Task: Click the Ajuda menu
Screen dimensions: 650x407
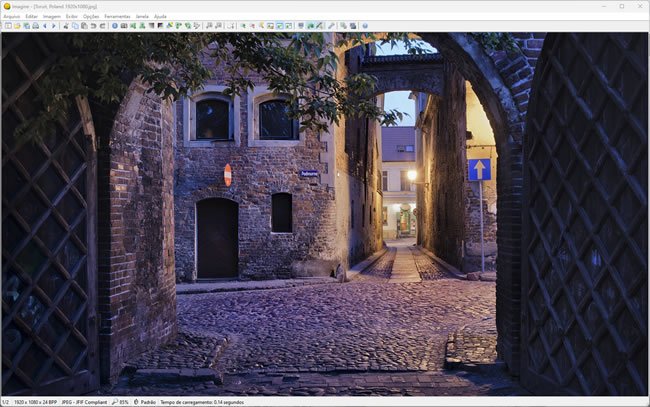Action: tap(160, 16)
